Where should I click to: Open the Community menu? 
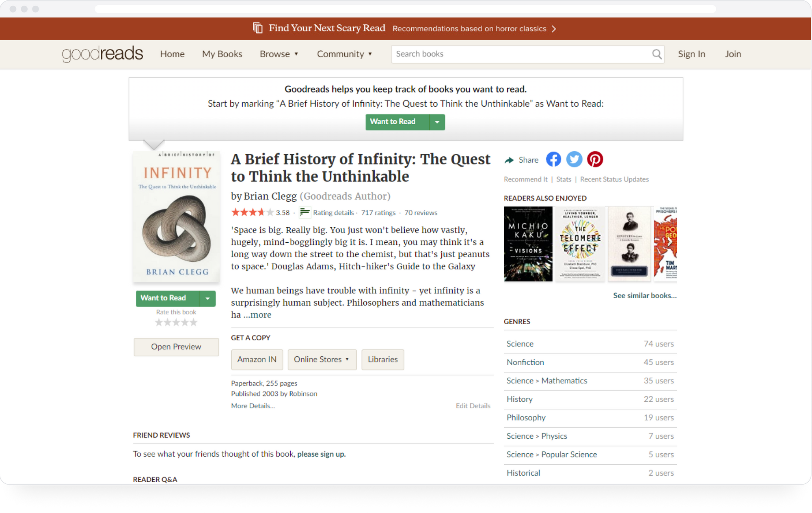(x=344, y=54)
